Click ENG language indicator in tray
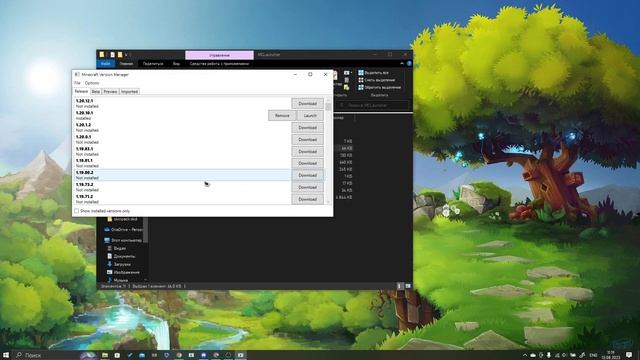 (593, 355)
